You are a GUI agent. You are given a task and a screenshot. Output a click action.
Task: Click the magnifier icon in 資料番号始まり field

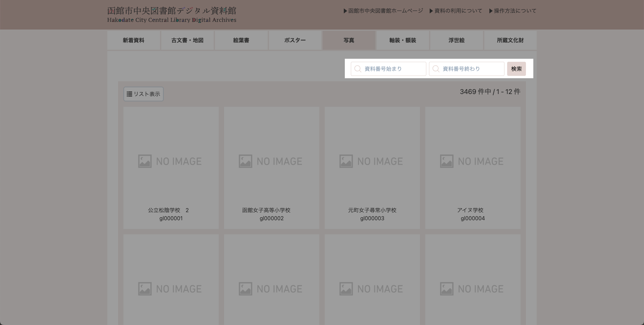click(x=358, y=69)
